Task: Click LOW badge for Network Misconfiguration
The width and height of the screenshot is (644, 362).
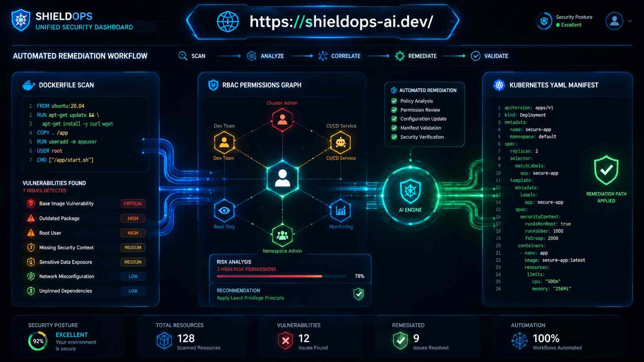Action: pyautogui.click(x=133, y=276)
